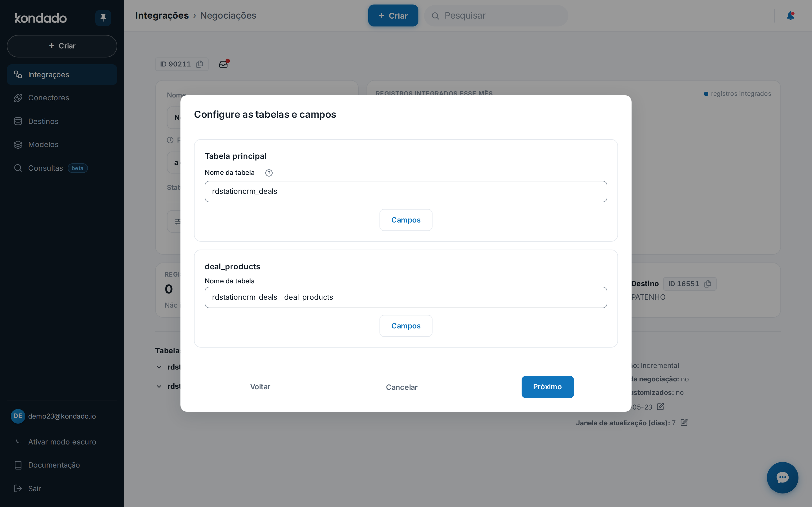Expand the first rdst table row chevron

point(159,367)
